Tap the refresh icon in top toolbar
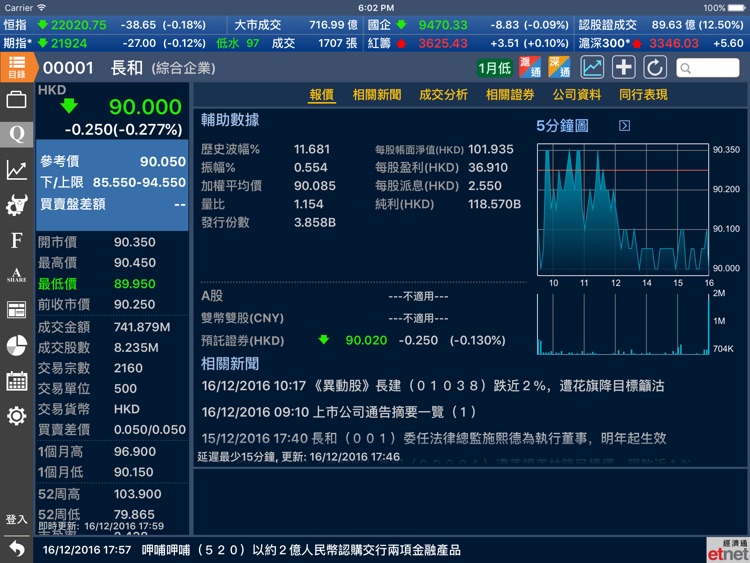This screenshot has width=750, height=563. 655,67
